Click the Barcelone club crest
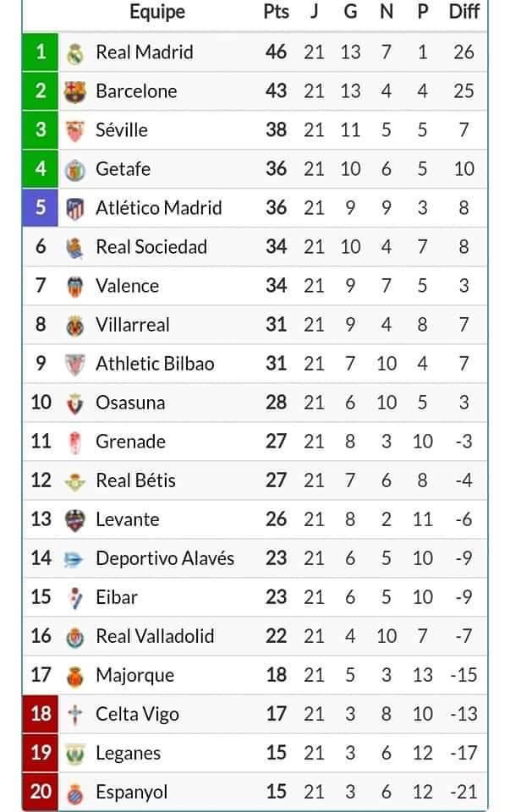This screenshot has height=812, width=510. click(x=74, y=91)
